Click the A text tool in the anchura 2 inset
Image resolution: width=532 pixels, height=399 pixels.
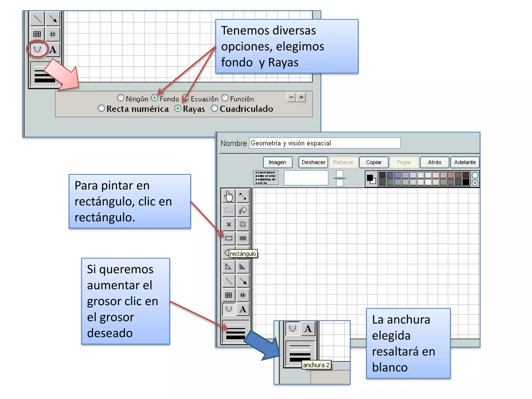point(308,329)
